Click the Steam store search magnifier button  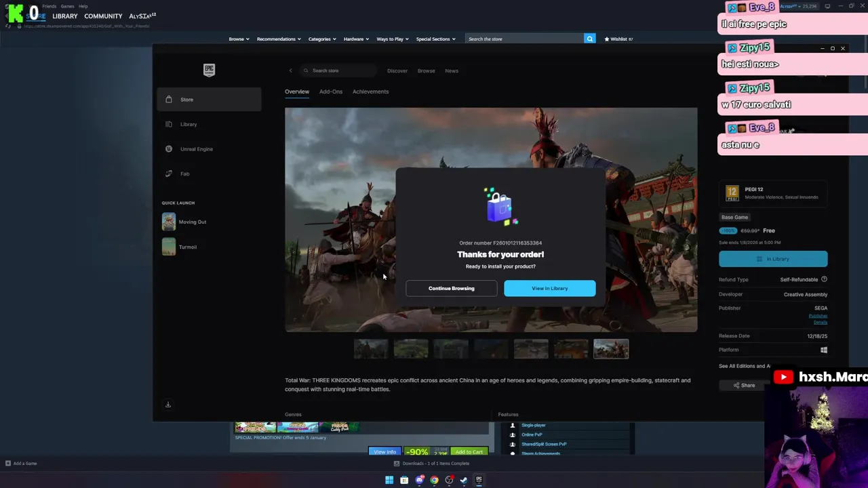pos(590,39)
